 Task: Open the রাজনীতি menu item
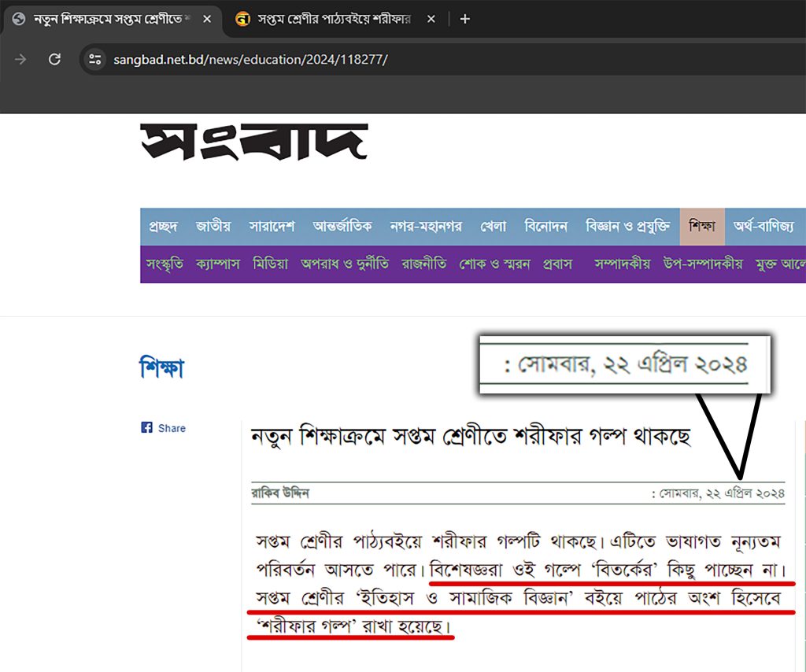pos(424,264)
